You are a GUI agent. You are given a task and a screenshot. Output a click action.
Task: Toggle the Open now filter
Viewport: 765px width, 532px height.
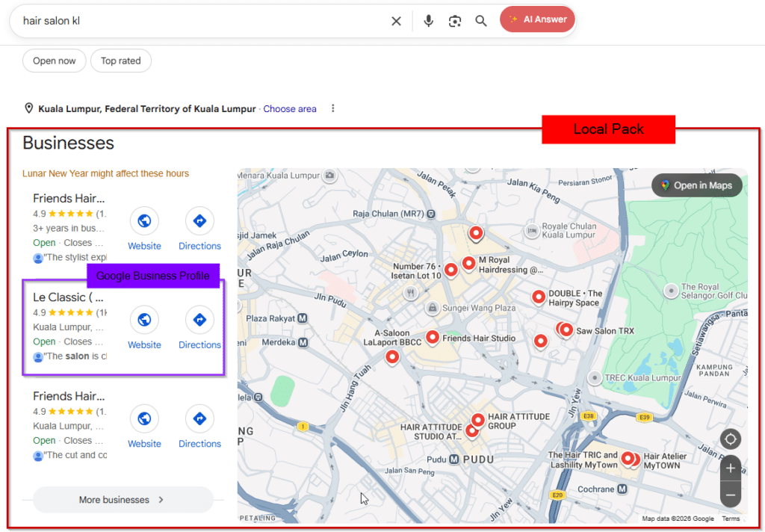click(x=55, y=61)
